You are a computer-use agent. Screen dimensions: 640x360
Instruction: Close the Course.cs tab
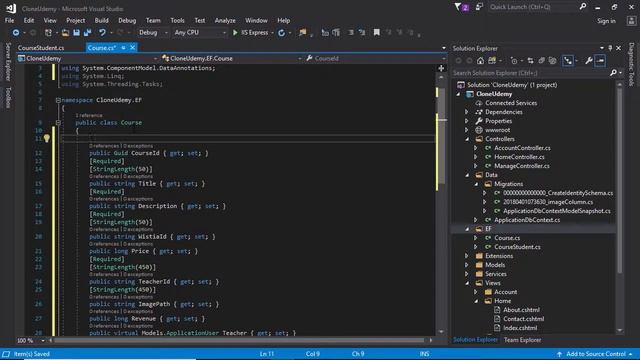(x=133, y=48)
